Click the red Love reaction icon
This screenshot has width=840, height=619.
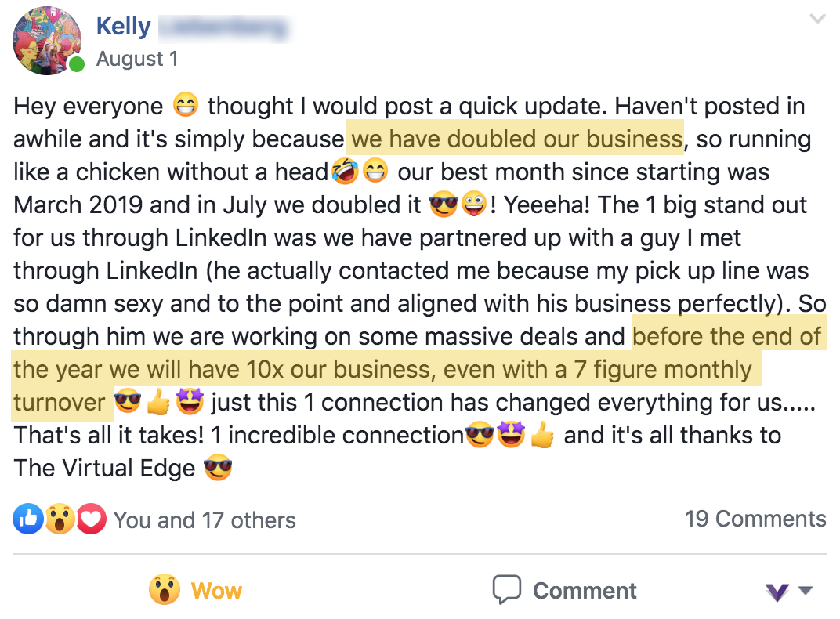point(92,519)
